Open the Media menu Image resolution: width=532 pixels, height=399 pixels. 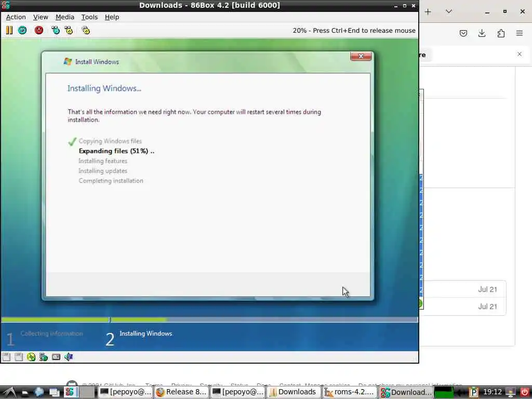(65, 17)
